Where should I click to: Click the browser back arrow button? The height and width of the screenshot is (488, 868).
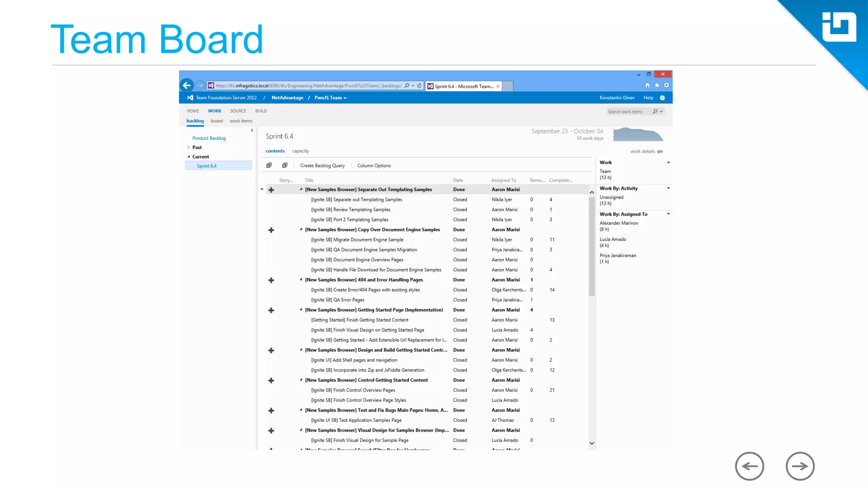click(187, 85)
